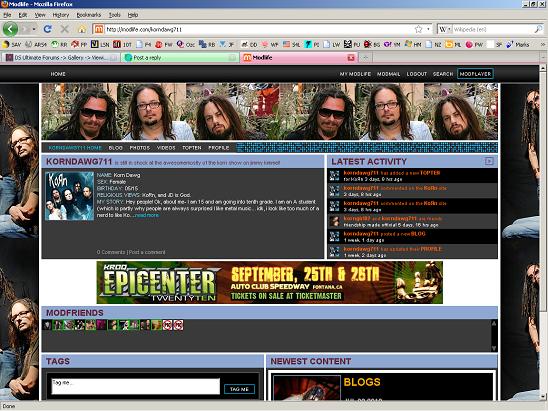Open MODMAIL link
Viewport: 548px width, 411px height.
(388, 74)
